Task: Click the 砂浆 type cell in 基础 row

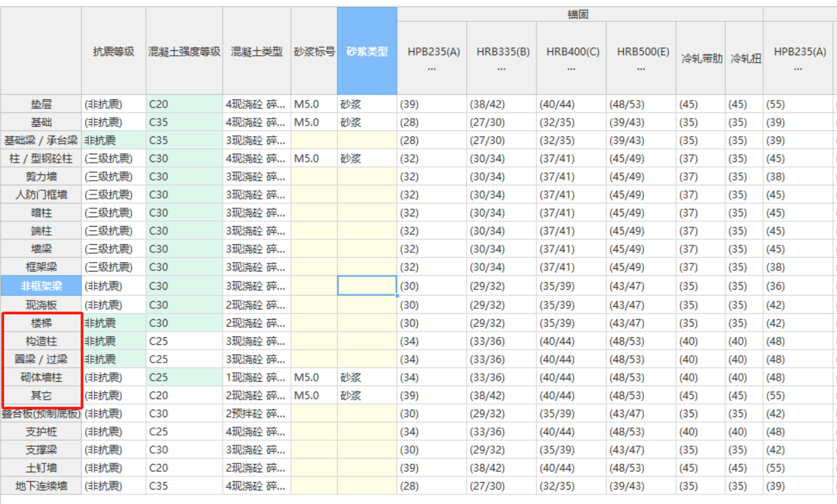Action: pyautogui.click(x=367, y=122)
